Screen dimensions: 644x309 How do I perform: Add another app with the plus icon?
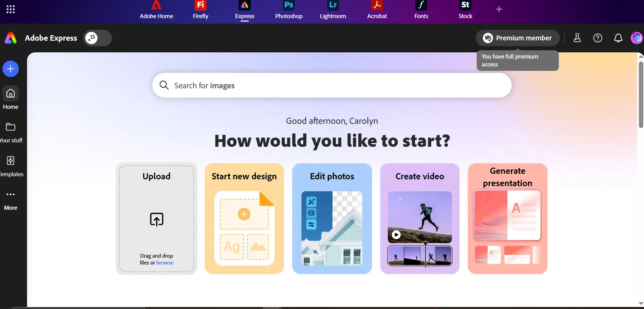pos(499,9)
